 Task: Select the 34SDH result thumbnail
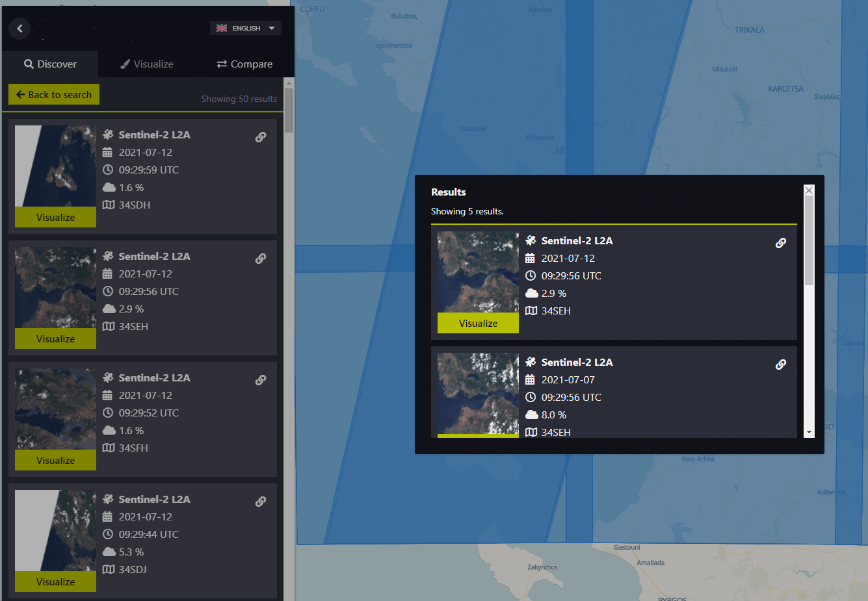coord(55,166)
